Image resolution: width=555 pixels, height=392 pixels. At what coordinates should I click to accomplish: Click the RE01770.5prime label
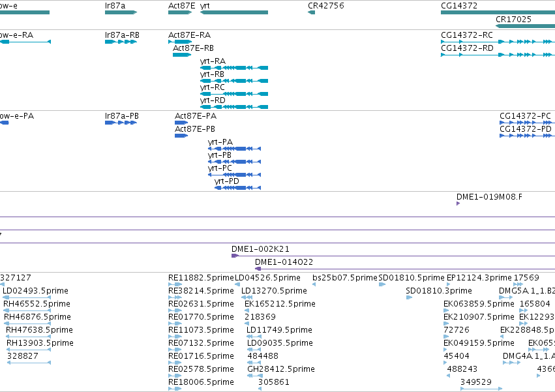coord(201,317)
